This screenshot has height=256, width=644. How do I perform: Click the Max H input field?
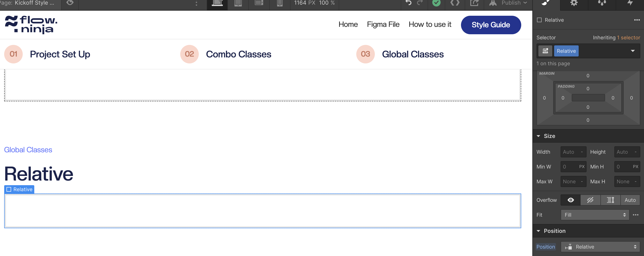click(627, 181)
